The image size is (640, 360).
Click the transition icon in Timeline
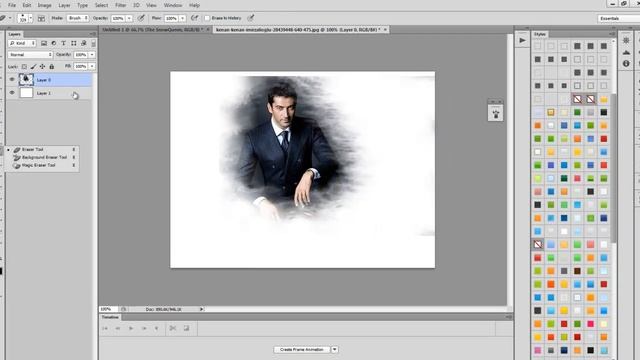(187, 328)
